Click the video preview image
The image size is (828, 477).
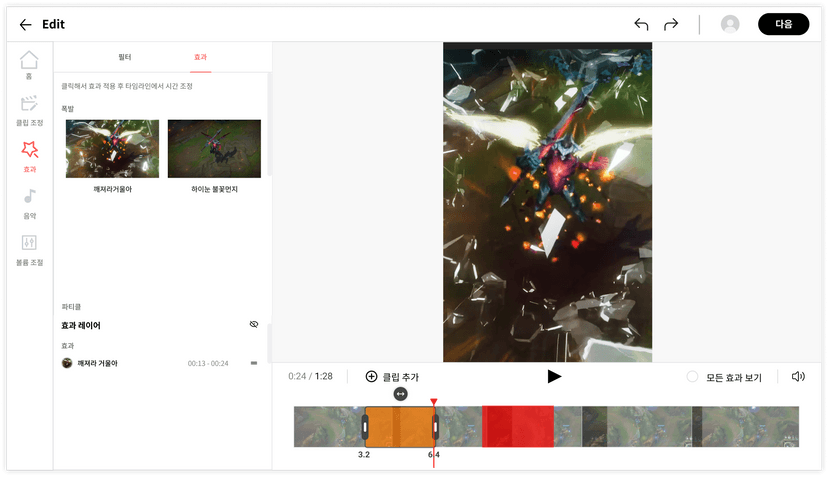[547, 202]
